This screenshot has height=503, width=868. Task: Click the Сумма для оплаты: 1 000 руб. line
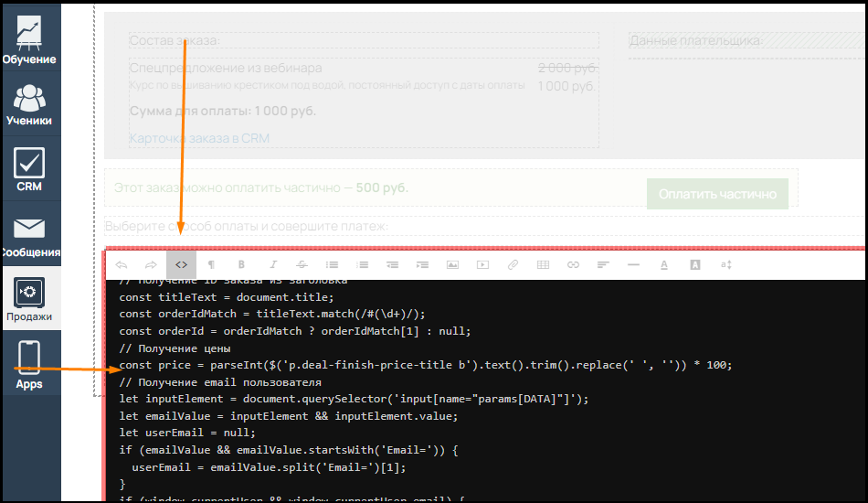[x=223, y=111]
